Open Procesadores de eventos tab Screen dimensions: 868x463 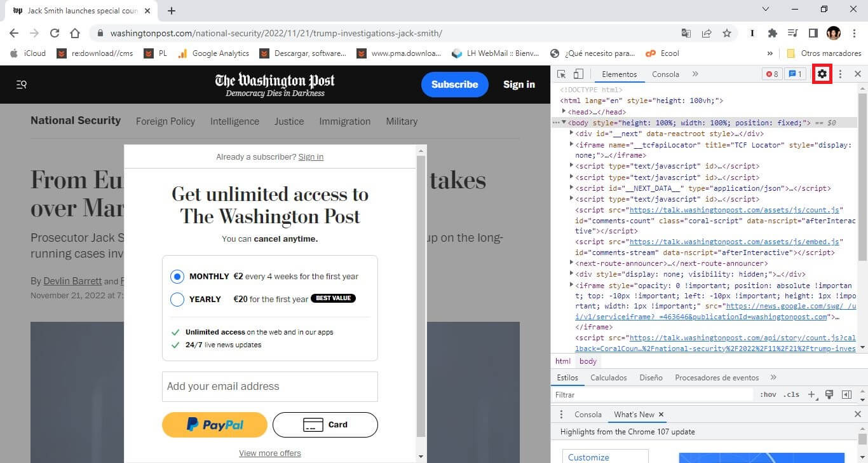coord(717,378)
